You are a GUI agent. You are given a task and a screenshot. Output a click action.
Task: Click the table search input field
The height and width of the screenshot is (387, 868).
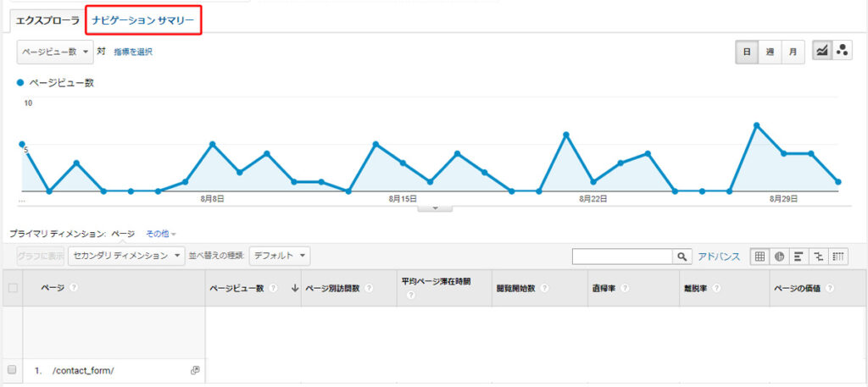pyautogui.click(x=622, y=256)
